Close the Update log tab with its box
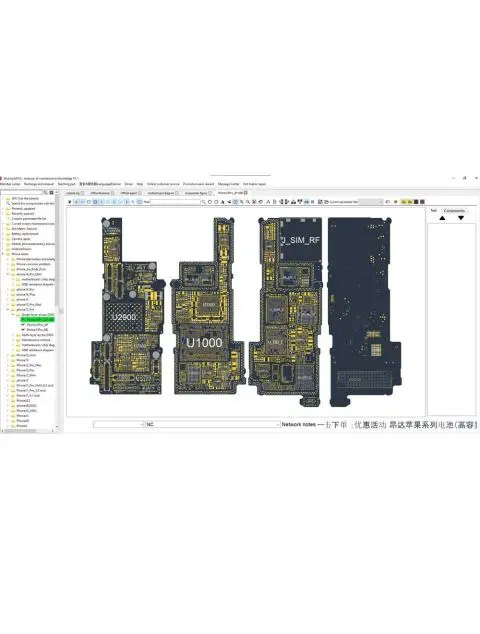480x634 pixels. pos(82,193)
